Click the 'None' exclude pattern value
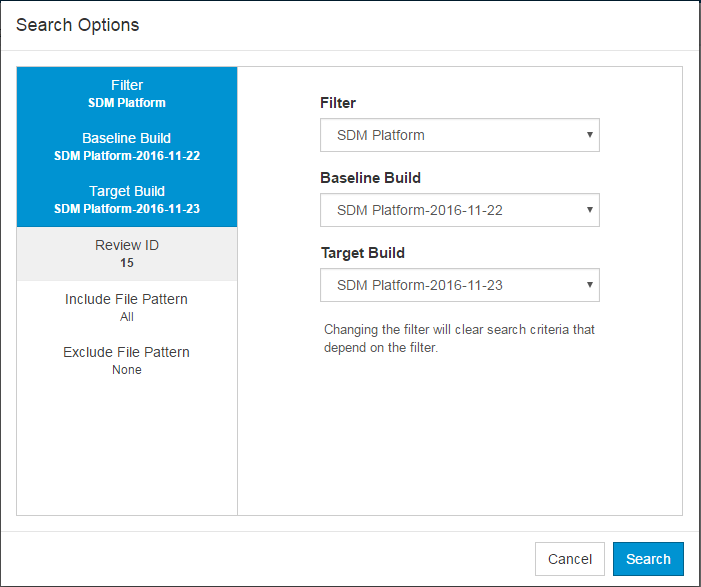The width and height of the screenshot is (701, 587). pyautogui.click(x=127, y=370)
